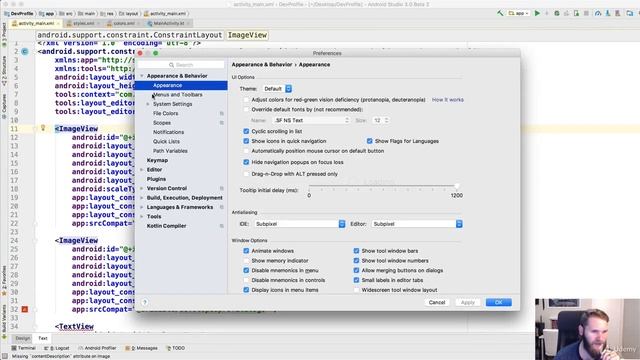Expand the Tools settings node
This screenshot has width=640, height=360.
click(x=142, y=217)
